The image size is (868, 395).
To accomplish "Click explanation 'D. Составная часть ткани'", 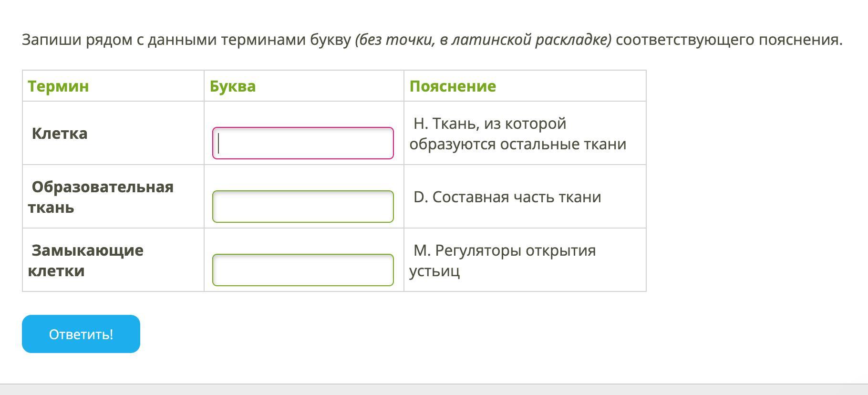I will [507, 197].
